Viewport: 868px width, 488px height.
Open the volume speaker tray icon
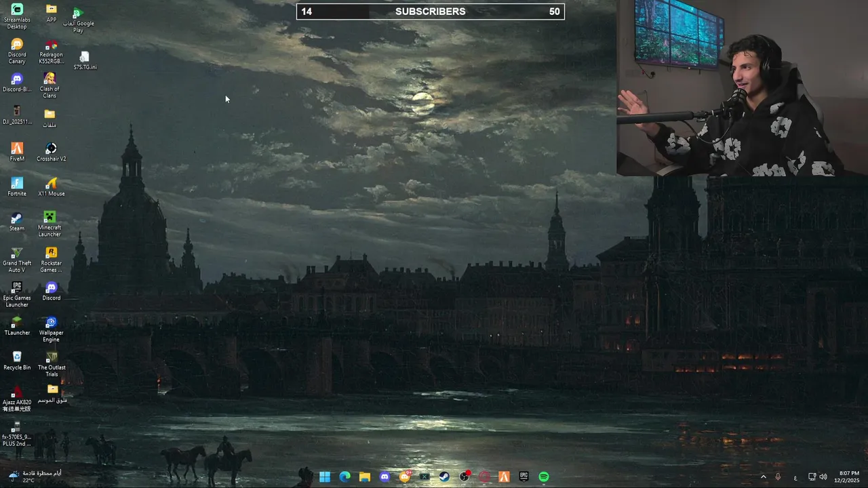point(823,477)
